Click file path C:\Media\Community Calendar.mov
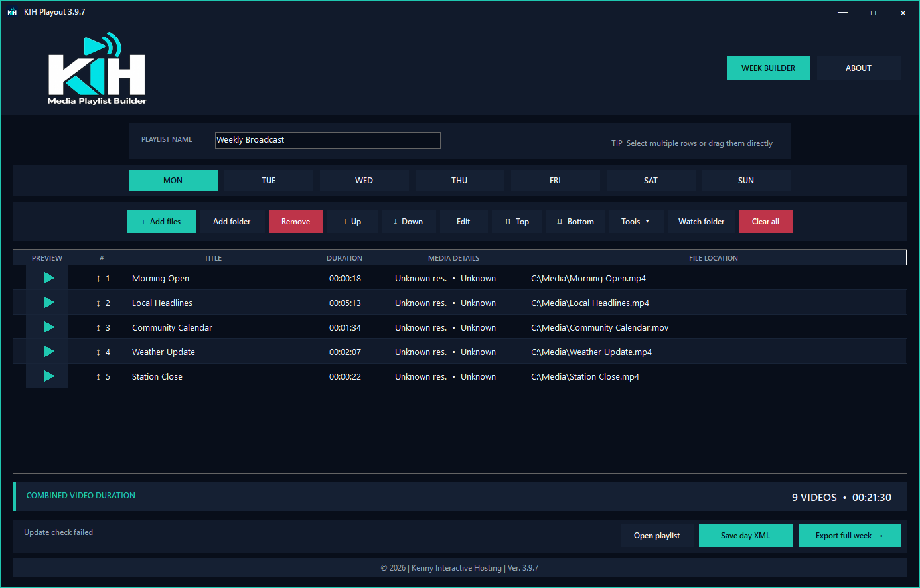This screenshot has width=920, height=588. 600,328
